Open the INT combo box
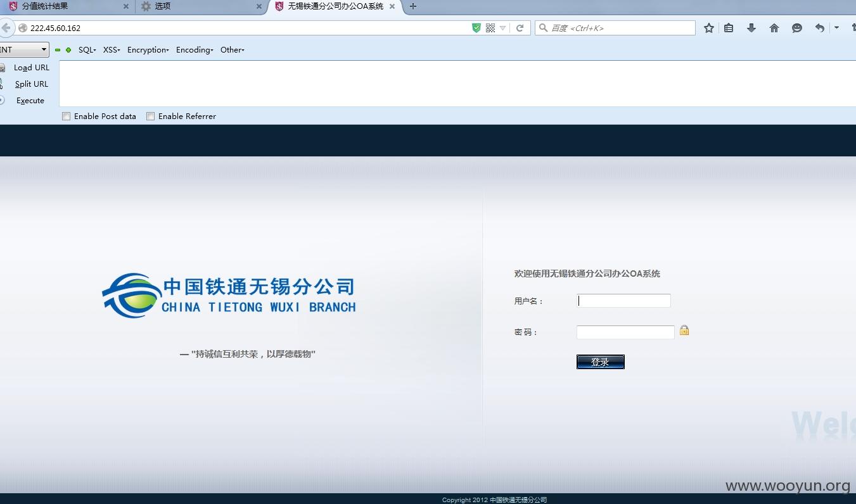The image size is (856, 504). [24, 49]
